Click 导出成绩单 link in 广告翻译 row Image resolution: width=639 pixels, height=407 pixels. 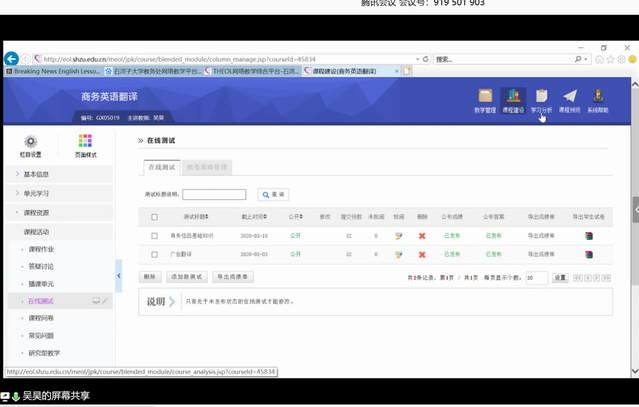coord(541,254)
